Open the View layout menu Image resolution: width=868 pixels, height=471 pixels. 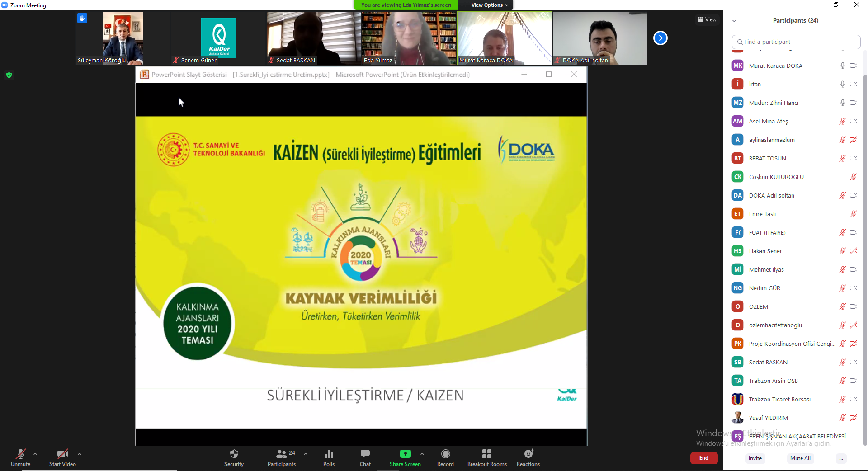707,19
